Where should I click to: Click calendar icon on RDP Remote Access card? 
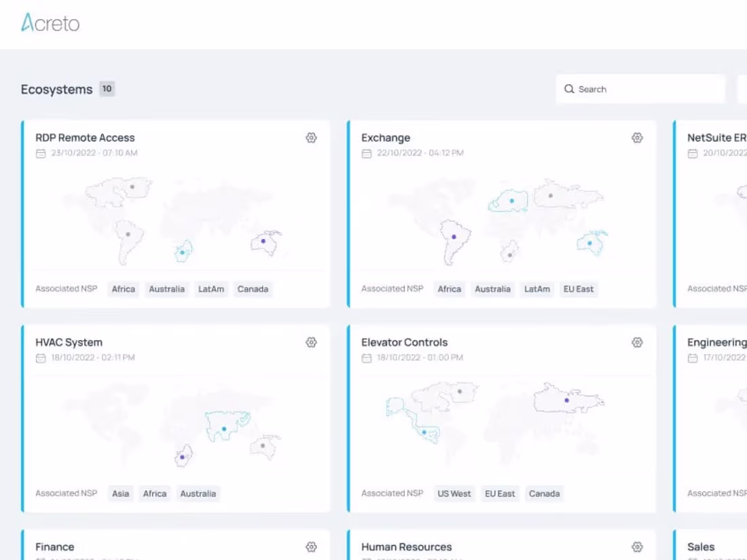[x=41, y=153]
